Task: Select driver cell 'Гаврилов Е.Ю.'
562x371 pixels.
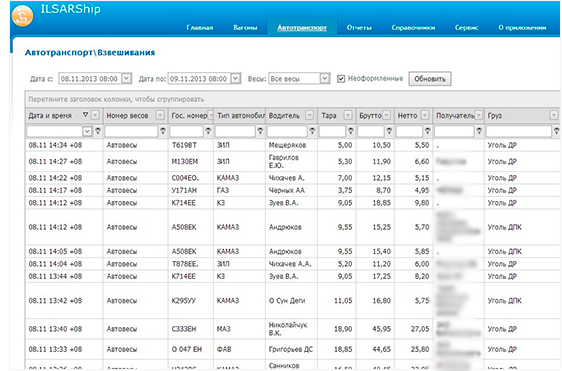Action: [284, 161]
